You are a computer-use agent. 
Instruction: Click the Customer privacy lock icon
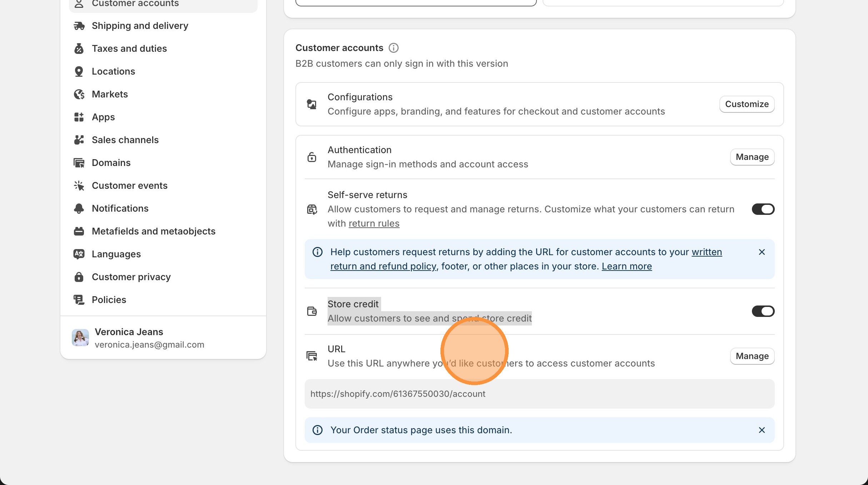click(79, 277)
